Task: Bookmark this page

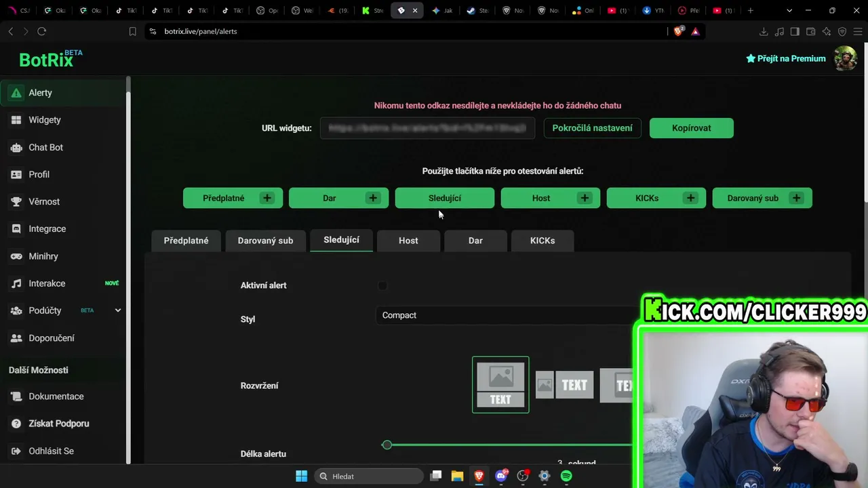Action: [133, 31]
